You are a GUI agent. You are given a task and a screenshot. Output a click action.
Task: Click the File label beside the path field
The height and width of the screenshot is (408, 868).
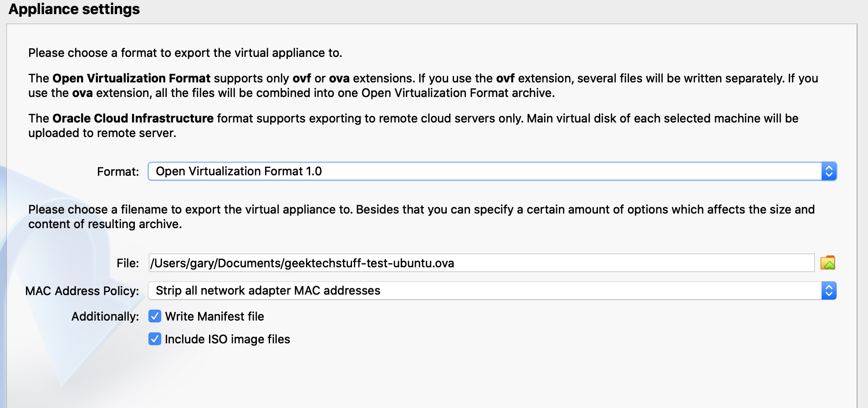(x=128, y=263)
